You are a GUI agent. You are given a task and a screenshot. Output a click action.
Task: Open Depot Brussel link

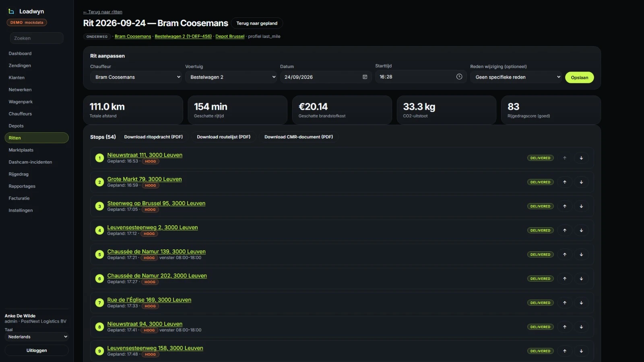(x=230, y=37)
